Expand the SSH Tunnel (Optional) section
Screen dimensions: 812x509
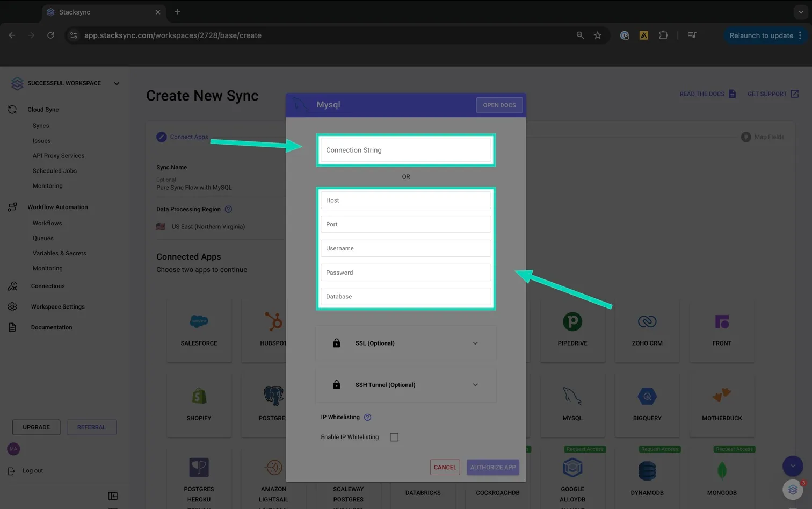tap(406, 385)
